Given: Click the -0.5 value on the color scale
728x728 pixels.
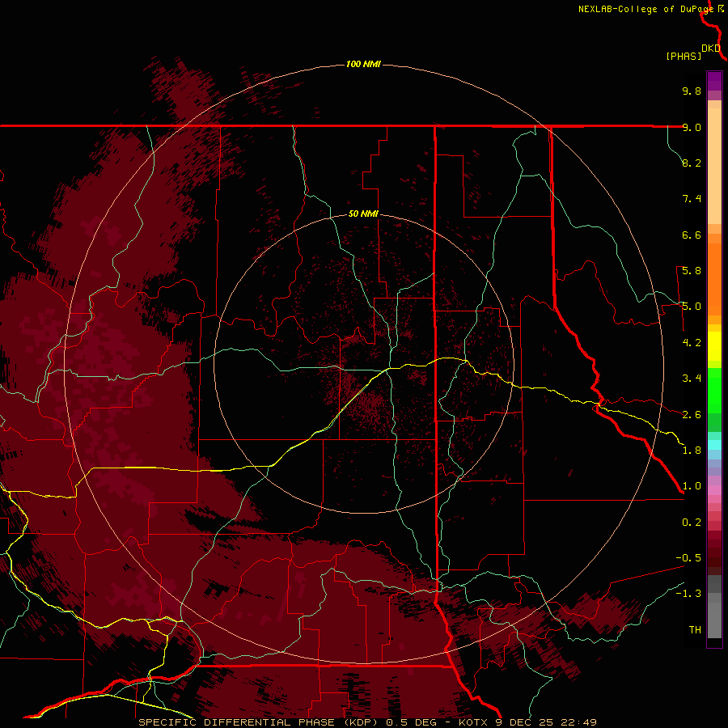Looking at the screenshot, I should [x=688, y=558].
